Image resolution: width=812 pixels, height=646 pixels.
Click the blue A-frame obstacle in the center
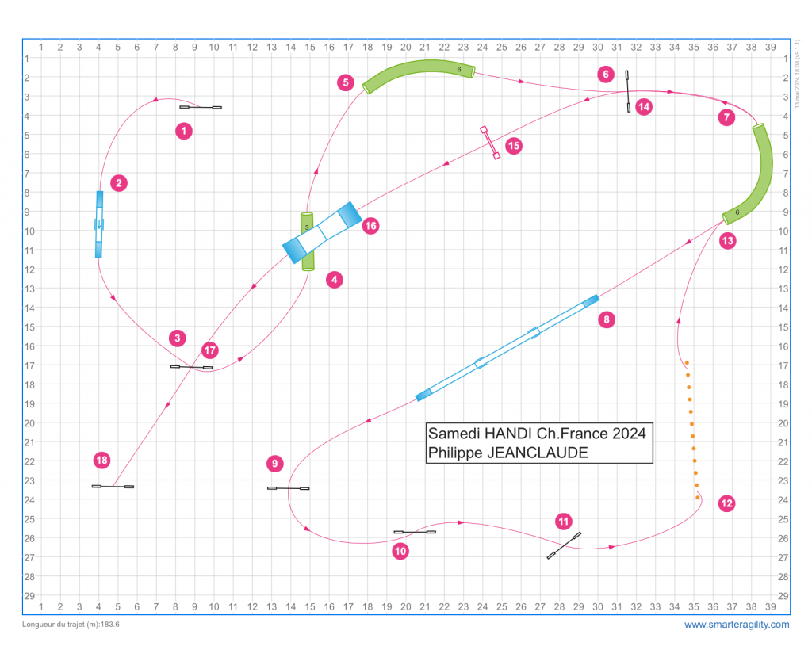(322, 232)
